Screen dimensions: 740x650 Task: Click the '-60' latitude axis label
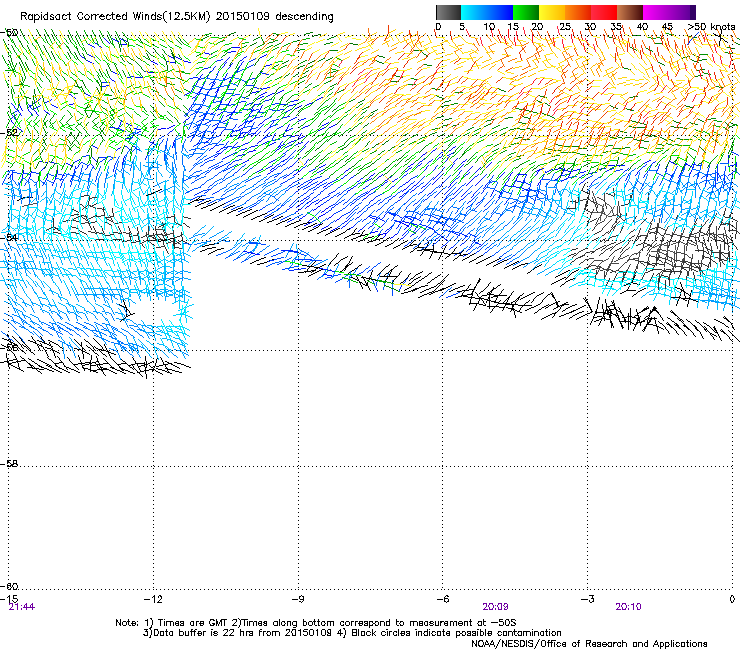[9, 586]
